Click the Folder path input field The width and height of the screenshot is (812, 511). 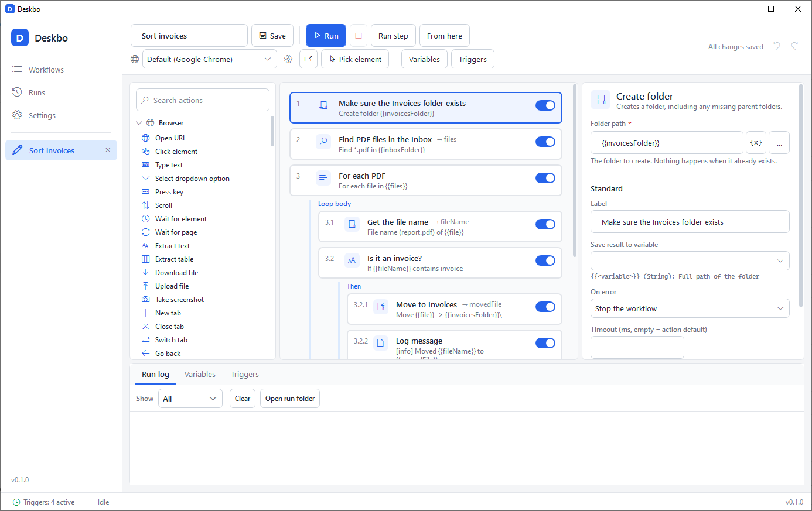[x=667, y=143]
